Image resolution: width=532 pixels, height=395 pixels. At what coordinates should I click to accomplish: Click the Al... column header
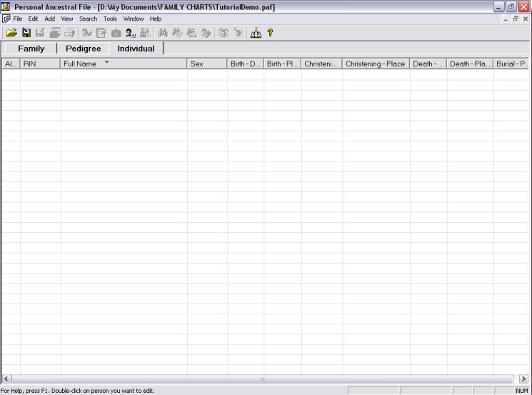11,64
